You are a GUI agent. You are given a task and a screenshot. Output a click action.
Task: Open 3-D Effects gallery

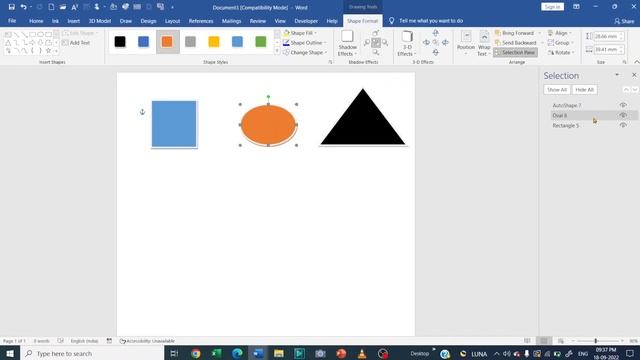pyautogui.click(x=407, y=43)
